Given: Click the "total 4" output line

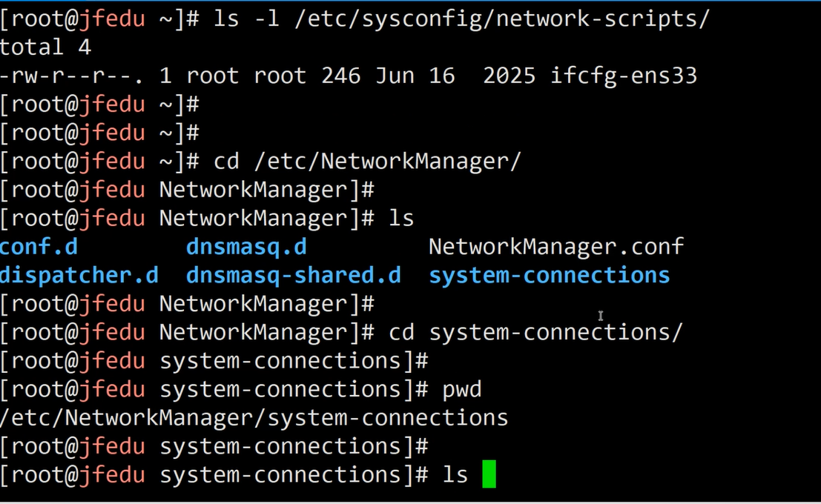Looking at the screenshot, I should tap(45, 47).
